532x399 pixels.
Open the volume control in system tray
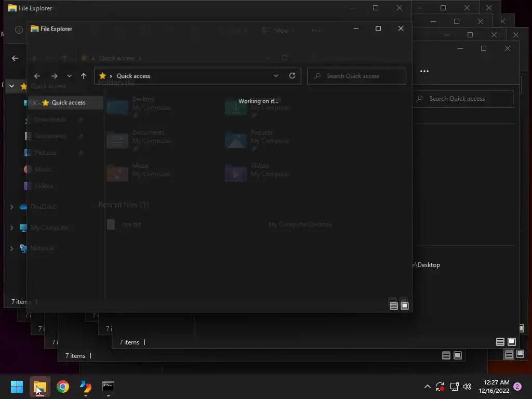coord(467,387)
